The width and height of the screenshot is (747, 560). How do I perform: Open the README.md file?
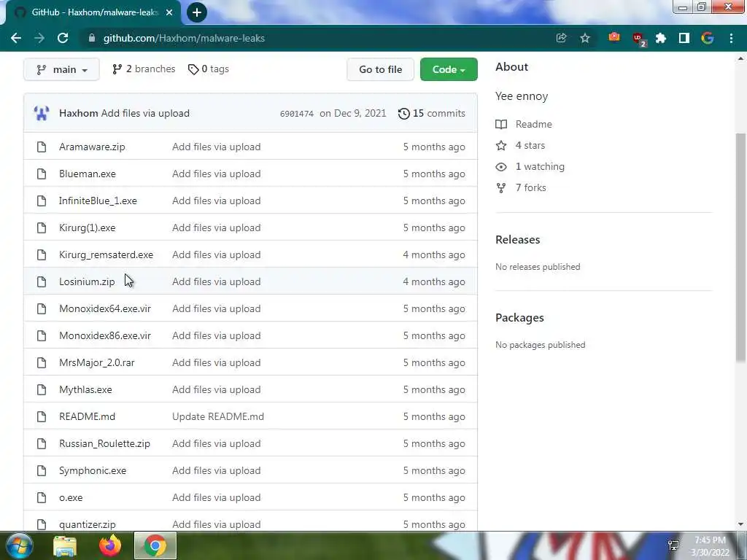(x=88, y=416)
